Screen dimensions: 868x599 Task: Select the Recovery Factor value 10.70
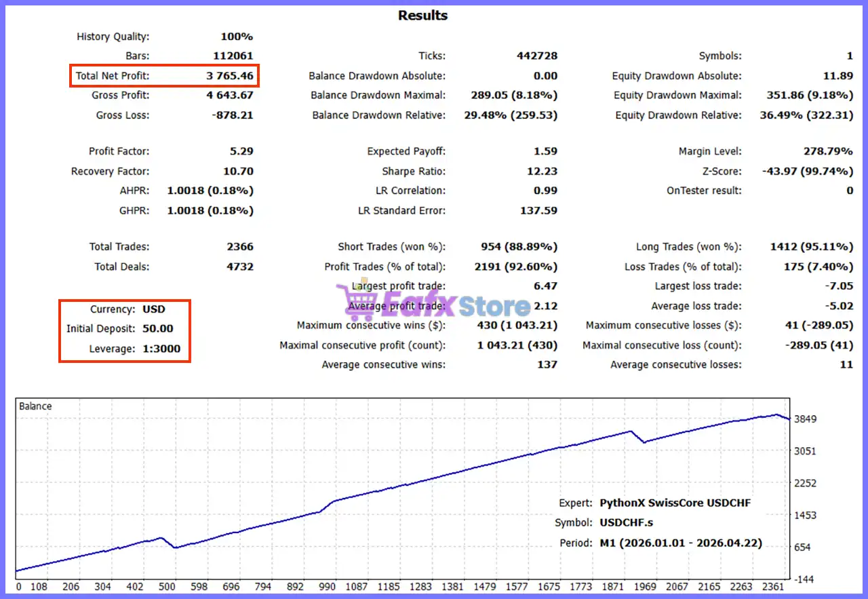(x=238, y=172)
